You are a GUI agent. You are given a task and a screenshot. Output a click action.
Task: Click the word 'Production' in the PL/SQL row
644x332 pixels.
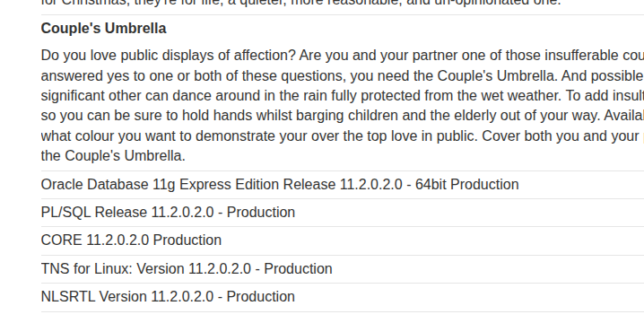[261, 213]
